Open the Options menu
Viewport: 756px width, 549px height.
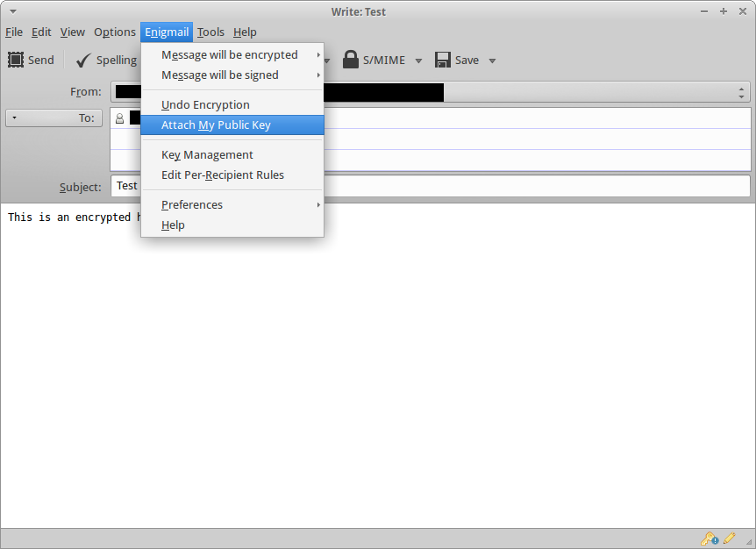pos(115,32)
